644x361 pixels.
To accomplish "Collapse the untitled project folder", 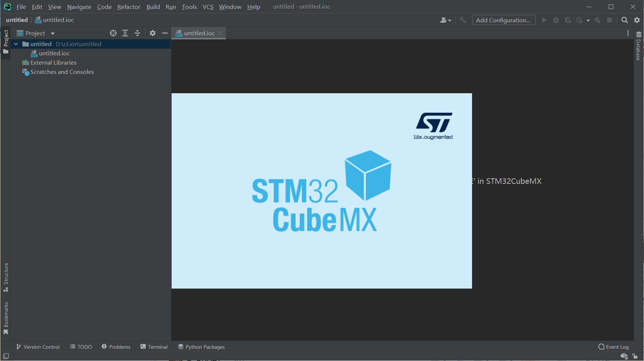I will point(16,44).
